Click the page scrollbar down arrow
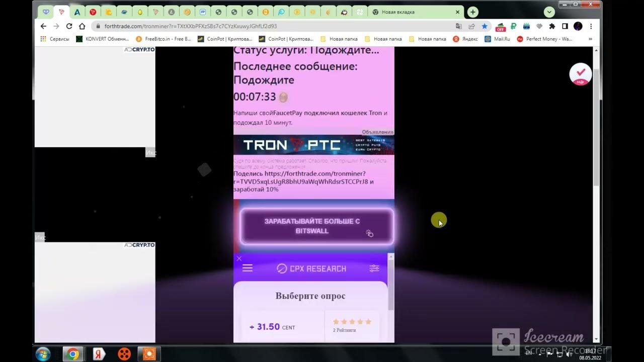 pyautogui.click(x=597, y=340)
